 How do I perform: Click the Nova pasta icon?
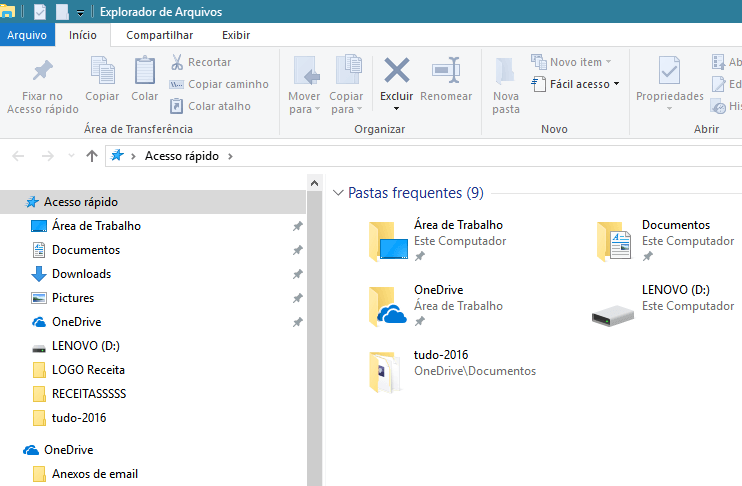[506, 72]
